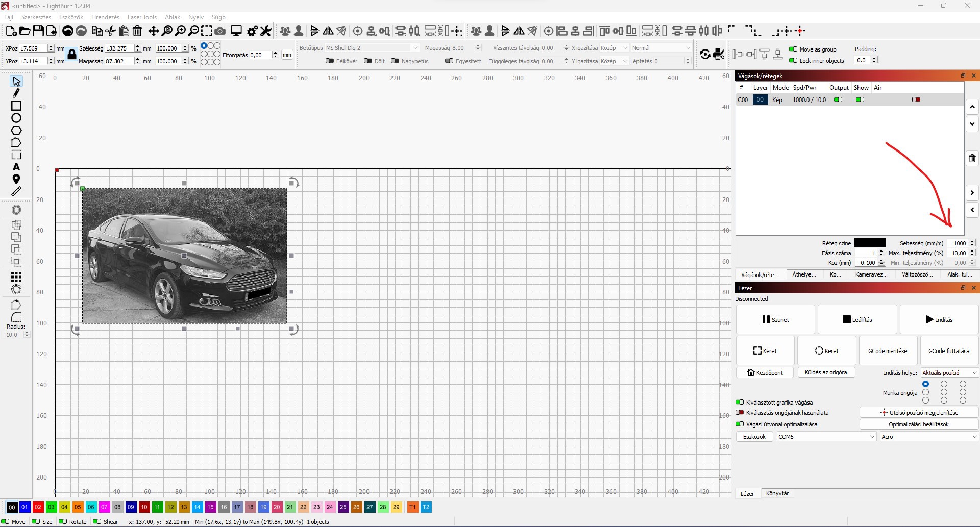The width and height of the screenshot is (980, 527).
Task: Open the Laser Tools menu
Action: 142,17
